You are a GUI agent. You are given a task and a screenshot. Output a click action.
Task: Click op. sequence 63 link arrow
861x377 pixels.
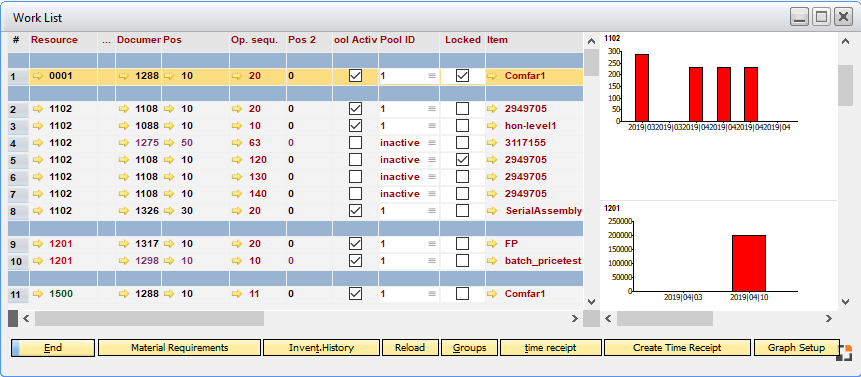[x=237, y=143]
